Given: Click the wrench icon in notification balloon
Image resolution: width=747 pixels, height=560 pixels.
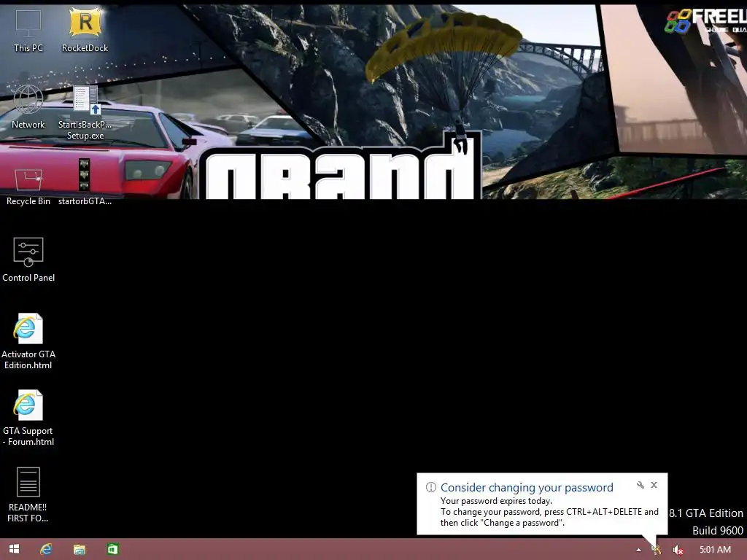Looking at the screenshot, I should [x=640, y=485].
